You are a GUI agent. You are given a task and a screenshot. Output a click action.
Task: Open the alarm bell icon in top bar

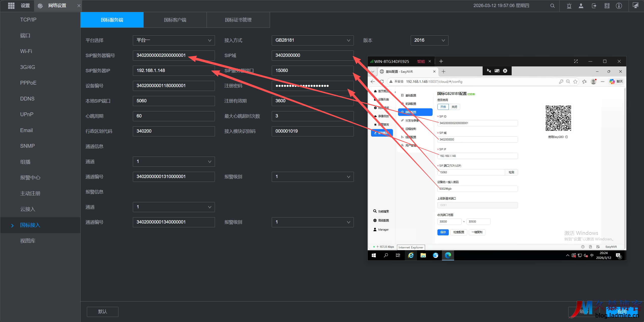pyautogui.click(x=569, y=6)
